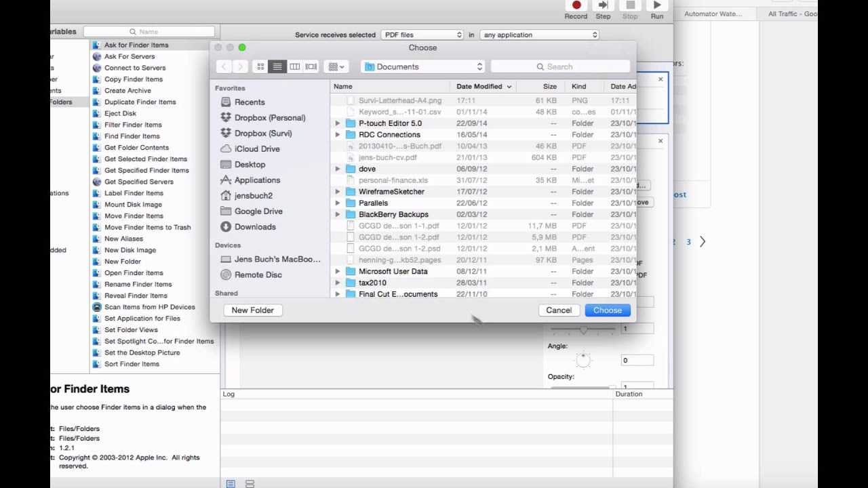Expand the Microsoft User Data folder
This screenshot has width=868, height=488.
point(338,272)
